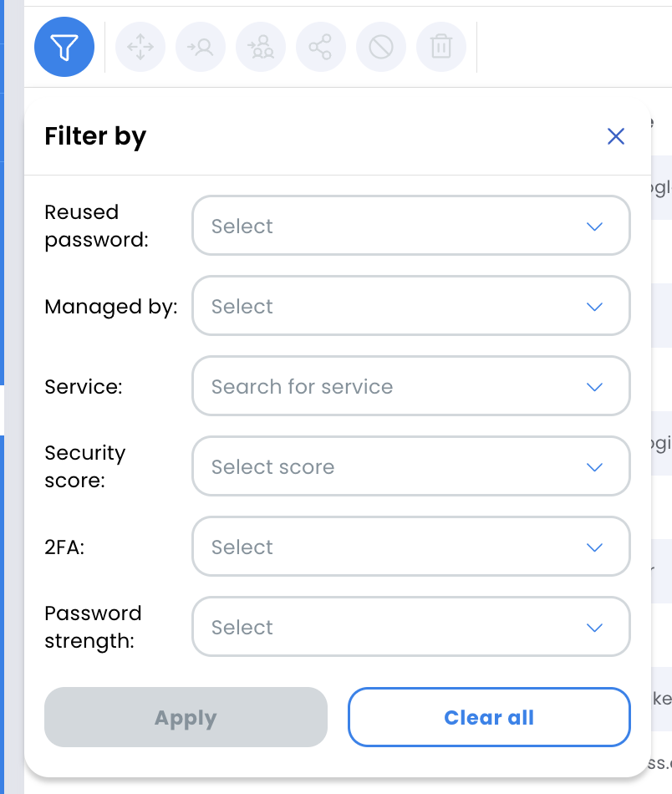Click the share icon in toolbar

[x=321, y=47]
